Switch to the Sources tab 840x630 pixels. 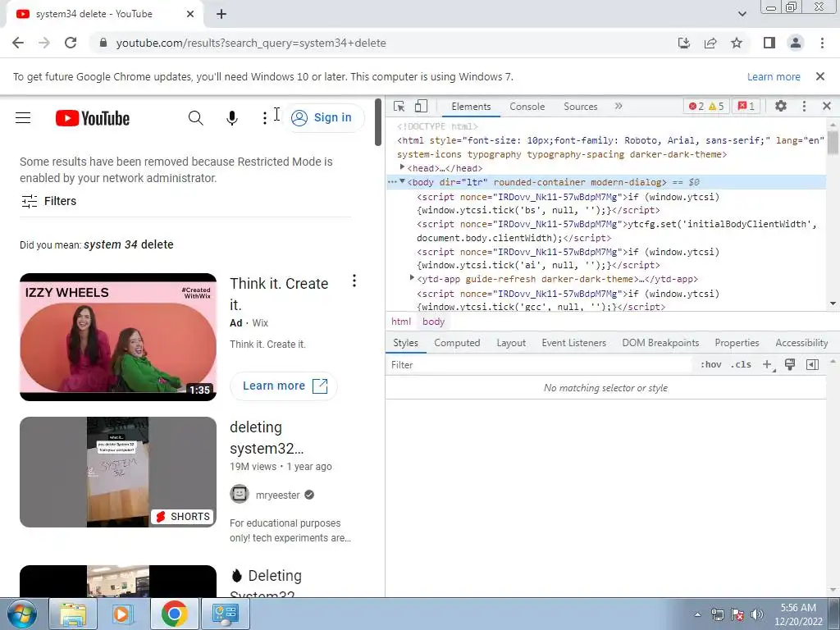(x=580, y=106)
